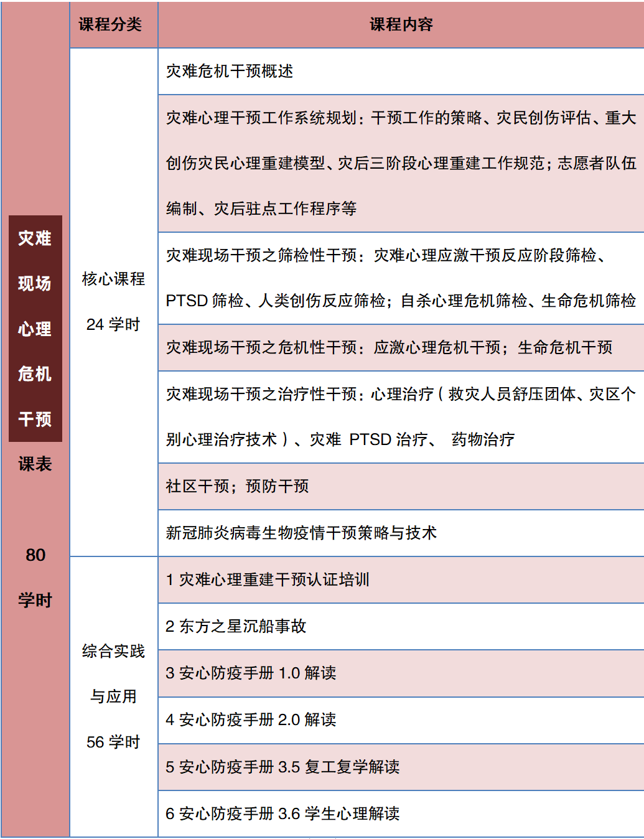The image size is (644, 839).
Task: Click the 80 学时 total hours text
Action: 35,577
